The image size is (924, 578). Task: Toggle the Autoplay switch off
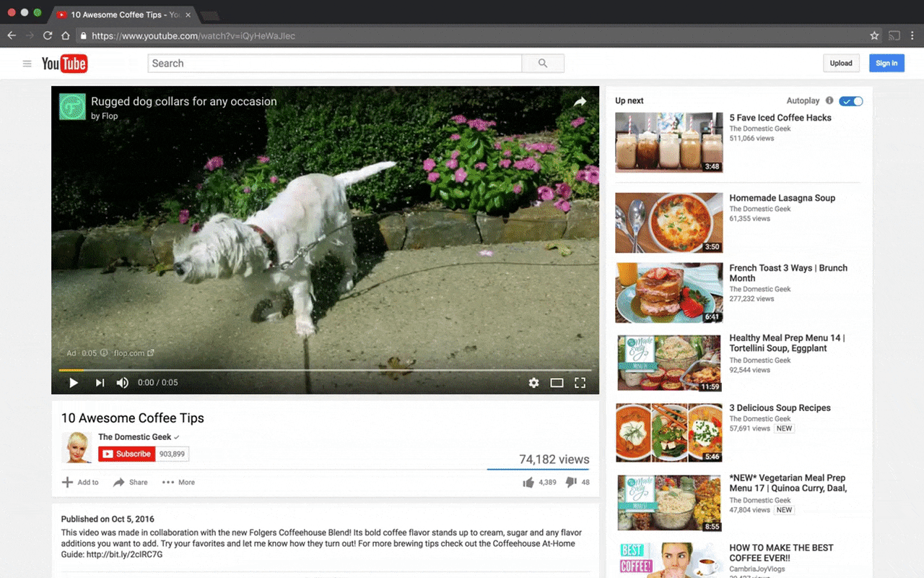pyautogui.click(x=850, y=101)
